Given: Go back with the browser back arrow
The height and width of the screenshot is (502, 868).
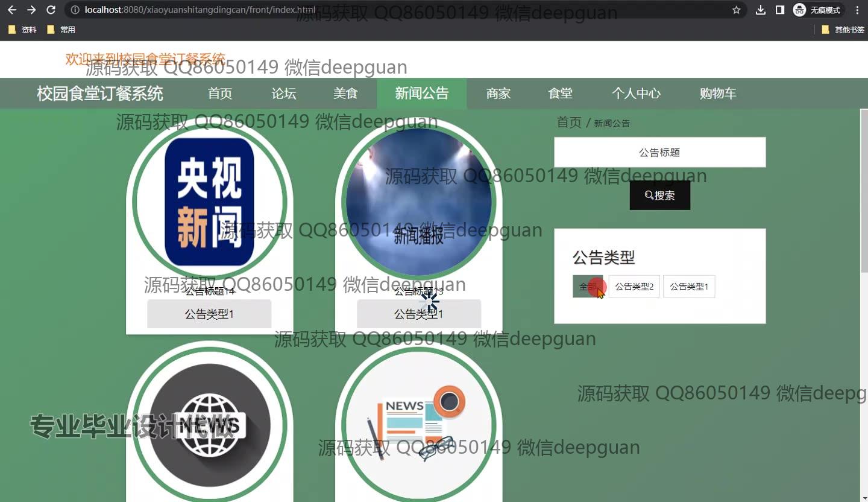Looking at the screenshot, I should coord(12,10).
